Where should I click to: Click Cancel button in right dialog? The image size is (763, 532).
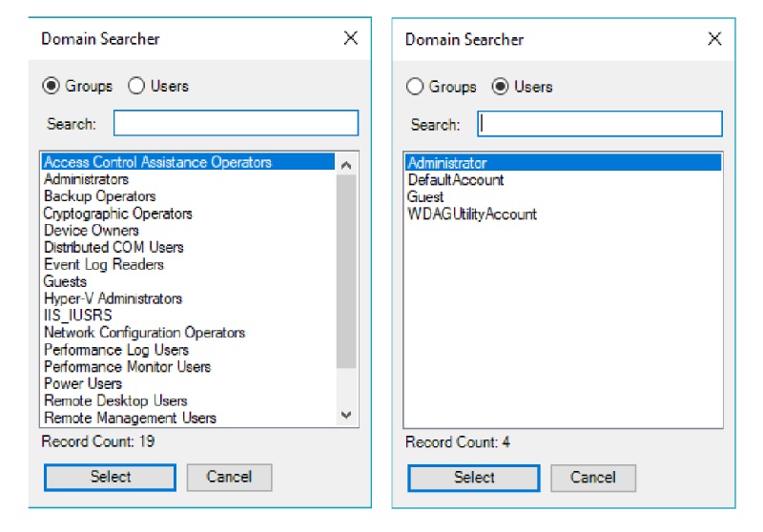click(593, 478)
